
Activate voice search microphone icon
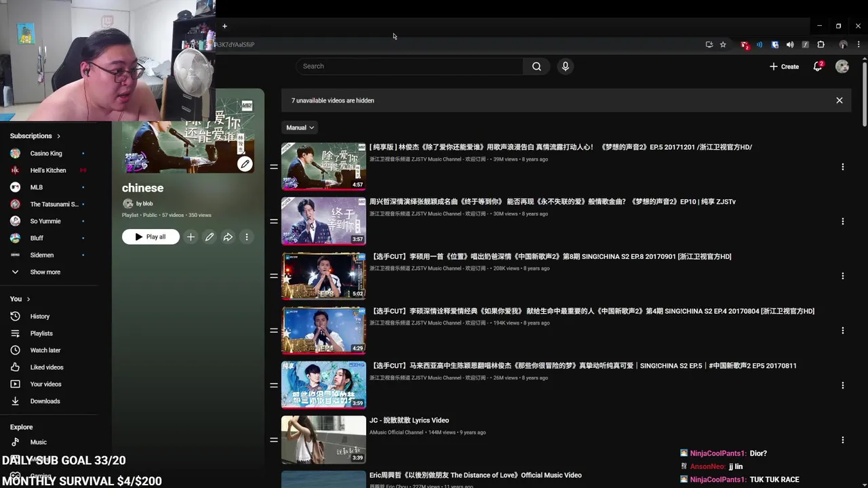(x=565, y=66)
